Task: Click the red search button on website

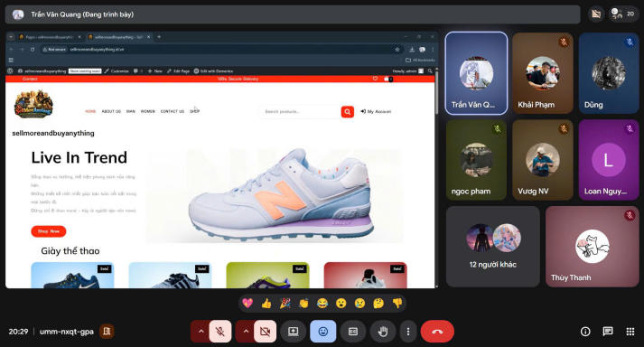Action: click(348, 111)
